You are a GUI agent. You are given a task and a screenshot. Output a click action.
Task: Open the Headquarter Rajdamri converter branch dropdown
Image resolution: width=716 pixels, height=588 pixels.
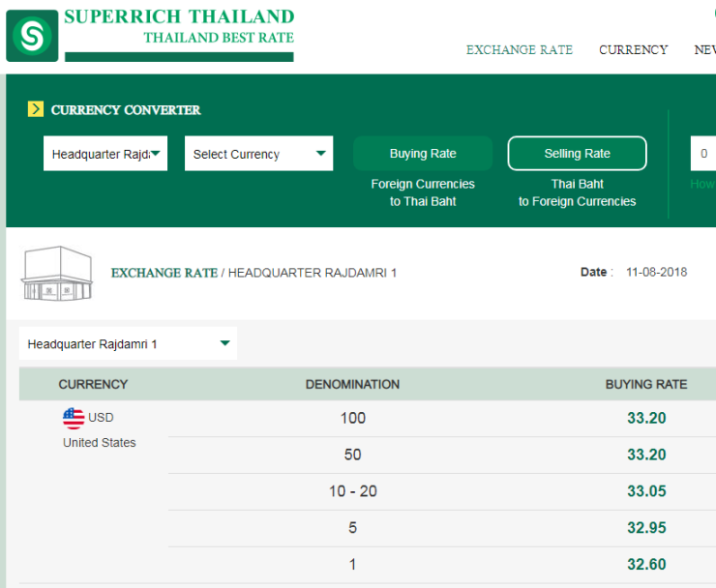pyautogui.click(x=105, y=154)
